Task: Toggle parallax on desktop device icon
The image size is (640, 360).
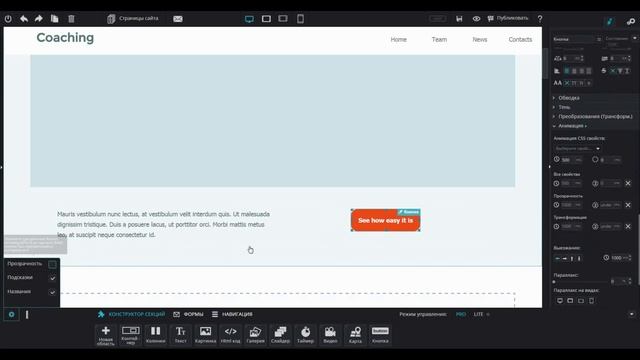Action: [560, 301]
